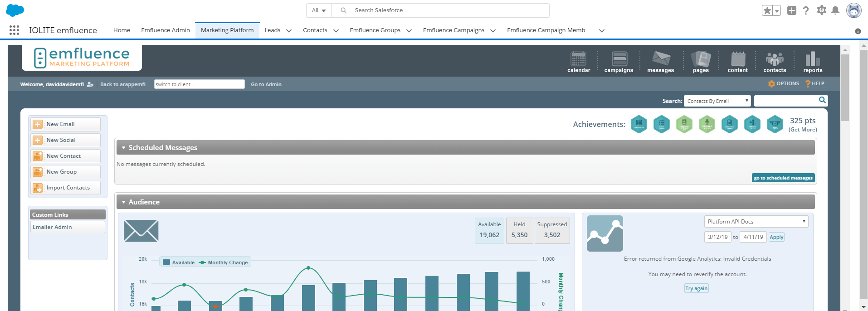The height and width of the screenshot is (311, 868).
Task: Follow the Go to Admin link
Action: (266, 84)
